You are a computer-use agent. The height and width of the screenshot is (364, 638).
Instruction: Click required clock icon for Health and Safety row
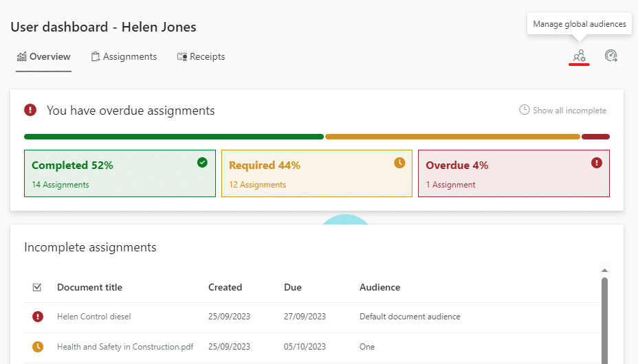[x=38, y=347]
